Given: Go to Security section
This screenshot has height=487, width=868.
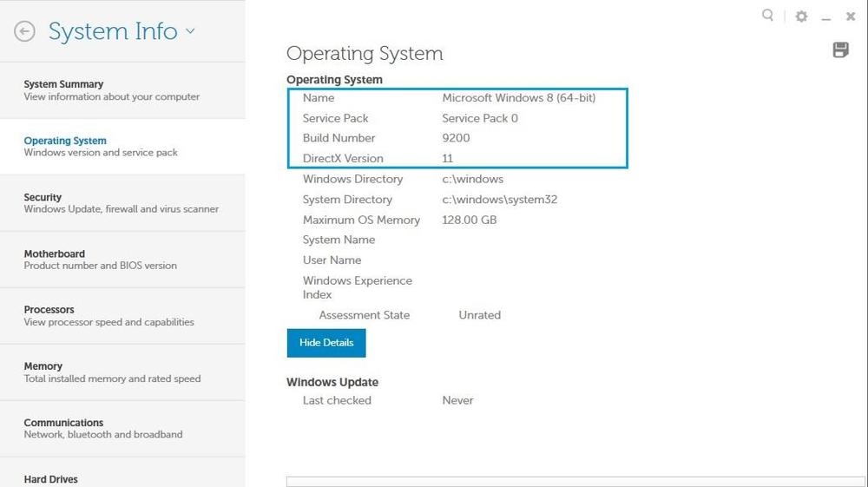Looking at the screenshot, I should point(121,203).
